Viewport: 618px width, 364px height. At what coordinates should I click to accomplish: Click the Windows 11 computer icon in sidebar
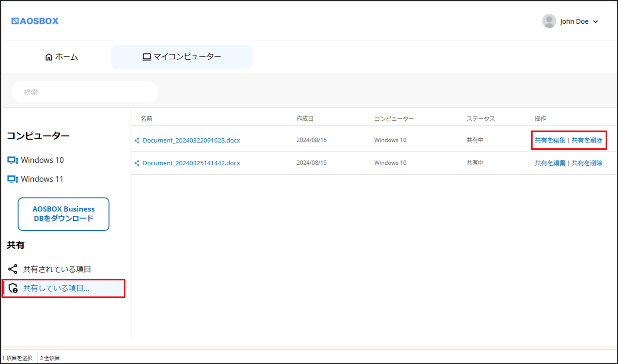point(12,179)
